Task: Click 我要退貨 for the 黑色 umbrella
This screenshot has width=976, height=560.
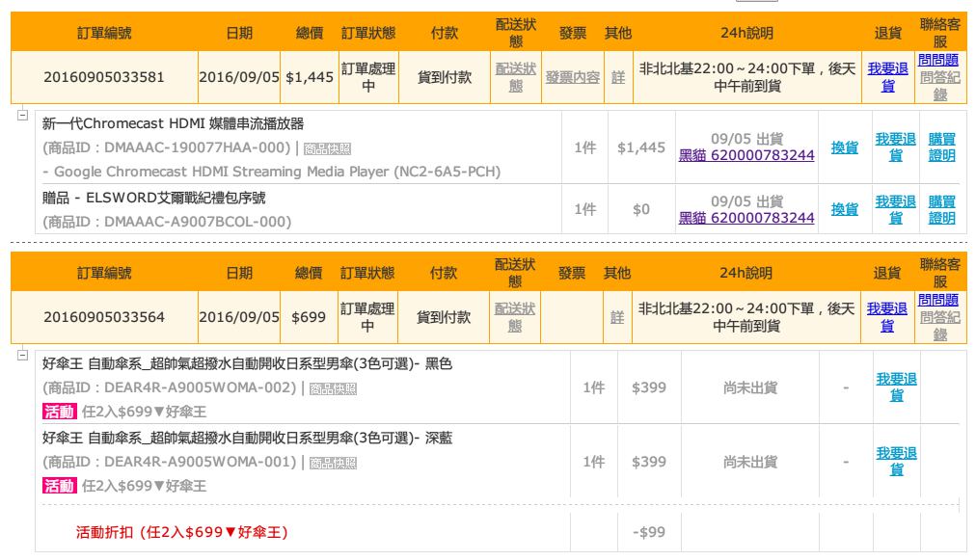Action: (x=896, y=387)
